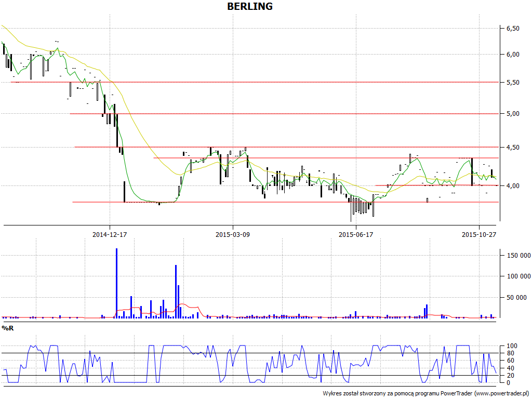Select the 2015-03-09 date label

click(x=233, y=234)
